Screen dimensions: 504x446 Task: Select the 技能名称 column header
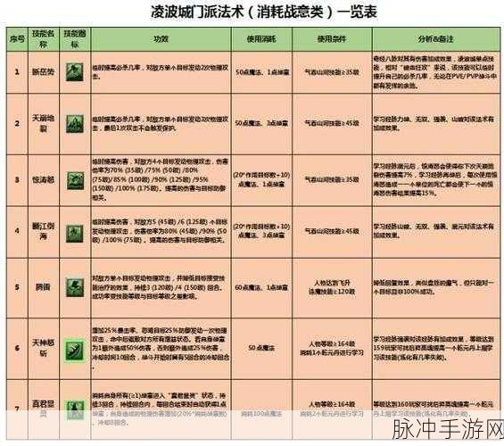(x=44, y=39)
